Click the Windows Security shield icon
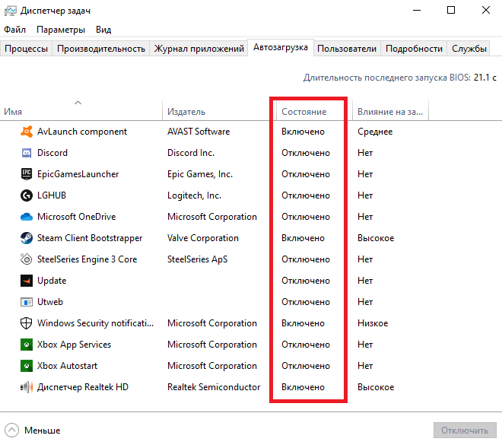502x448 pixels. 27,323
